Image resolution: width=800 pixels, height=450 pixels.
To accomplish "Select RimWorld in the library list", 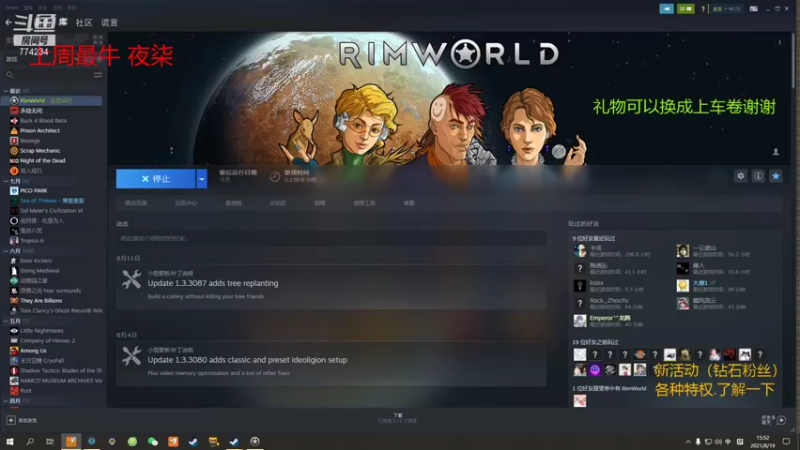I will click(x=52, y=101).
